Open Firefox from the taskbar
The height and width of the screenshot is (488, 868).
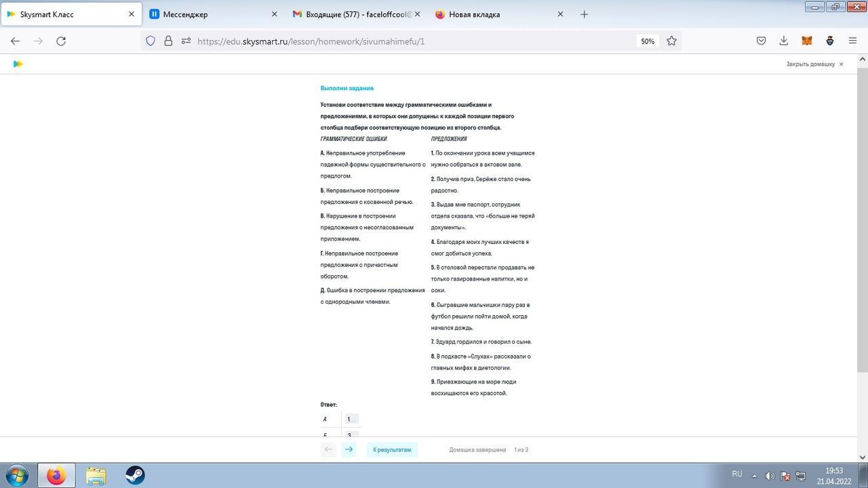[x=56, y=475]
